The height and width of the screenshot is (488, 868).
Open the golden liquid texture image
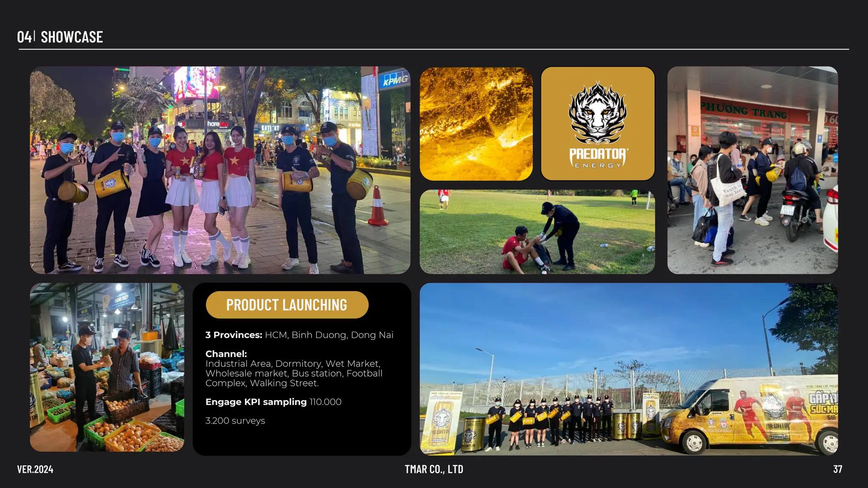[476, 124]
